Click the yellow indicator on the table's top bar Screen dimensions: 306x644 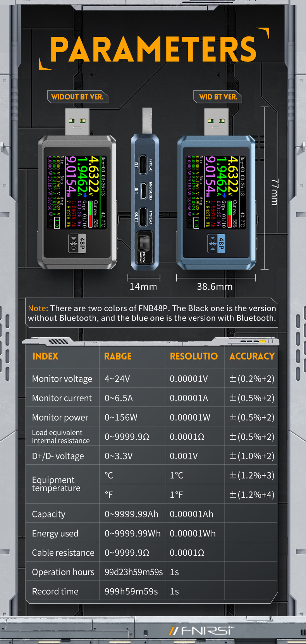point(263,341)
